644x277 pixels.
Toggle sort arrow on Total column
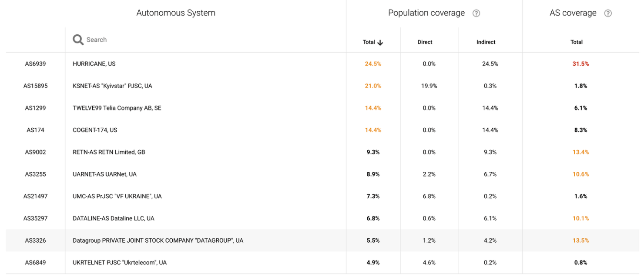[380, 43]
